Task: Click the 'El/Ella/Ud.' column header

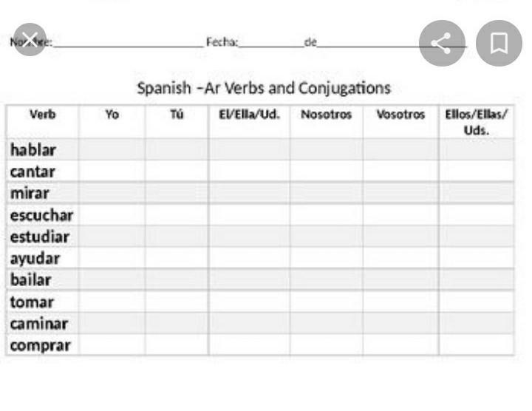Action: point(249,115)
